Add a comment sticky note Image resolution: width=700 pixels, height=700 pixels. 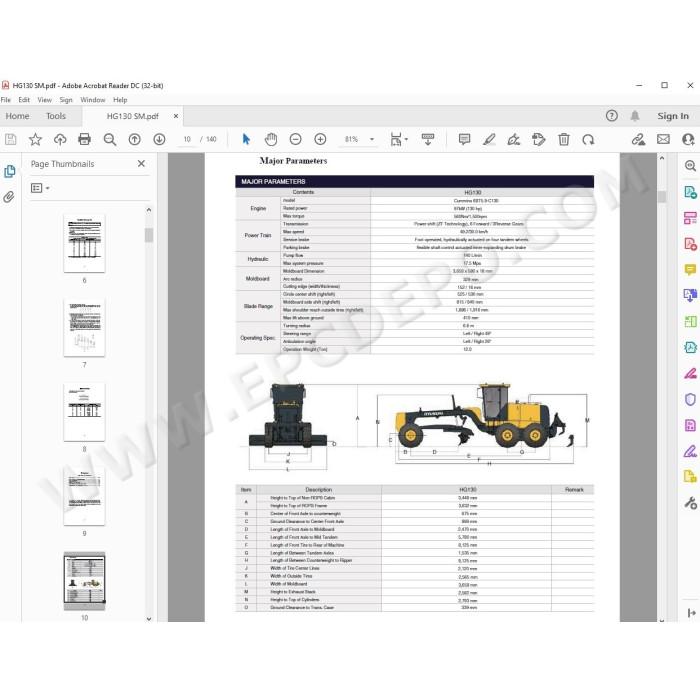(x=464, y=140)
